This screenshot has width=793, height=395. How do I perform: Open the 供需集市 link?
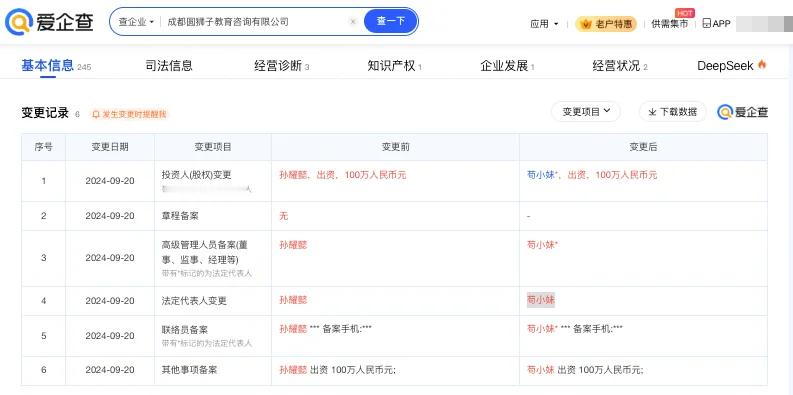click(670, 24)
